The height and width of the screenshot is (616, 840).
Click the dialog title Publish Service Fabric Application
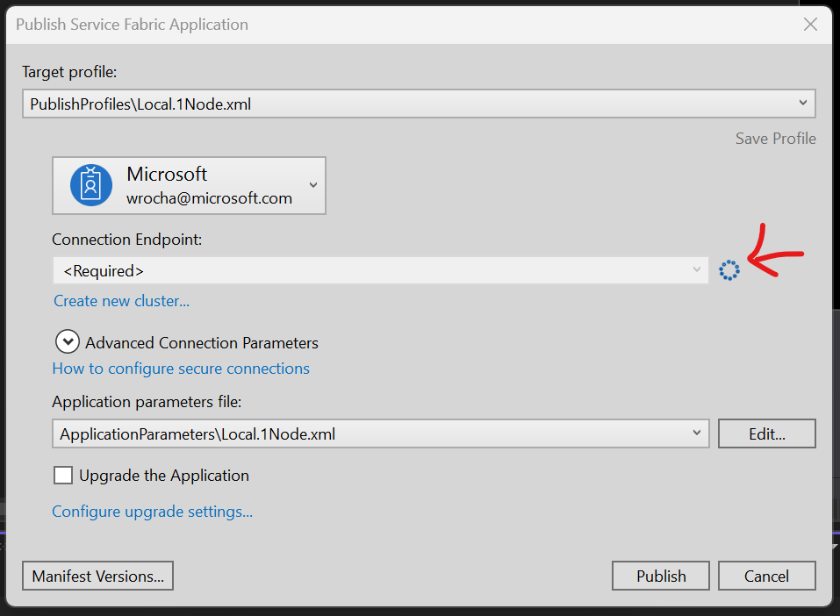point(133,25)
